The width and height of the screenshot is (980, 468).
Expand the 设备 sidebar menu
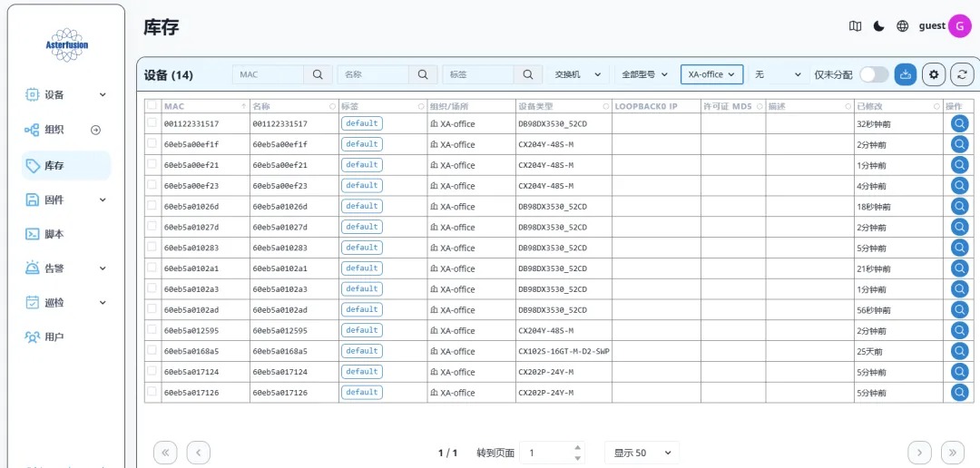click(67, 95)
